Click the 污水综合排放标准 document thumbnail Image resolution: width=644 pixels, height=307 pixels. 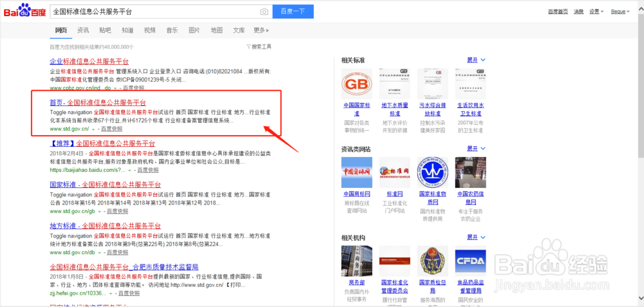[433, 84]
